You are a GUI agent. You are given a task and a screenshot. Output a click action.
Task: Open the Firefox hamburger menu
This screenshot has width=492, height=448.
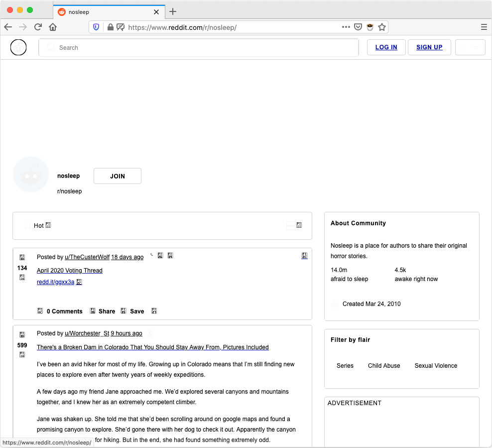[484, 27]
